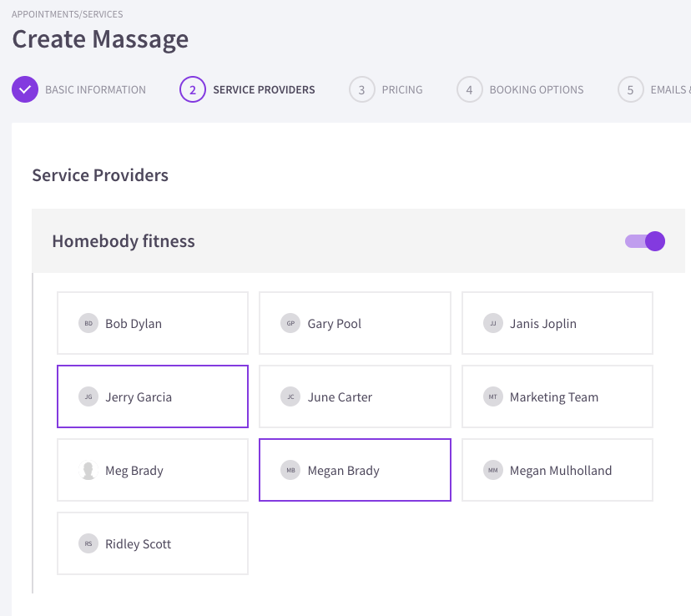Screen dimensions: 691x616
Task: Click Janis Joplin's JJ avatar icon
Action: coord(492,323)
